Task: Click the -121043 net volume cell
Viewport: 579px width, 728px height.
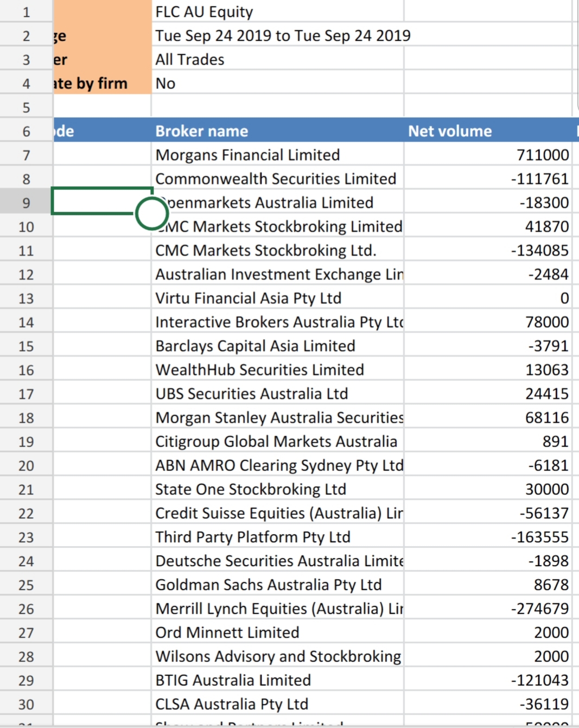Action: tap(488, 680)
